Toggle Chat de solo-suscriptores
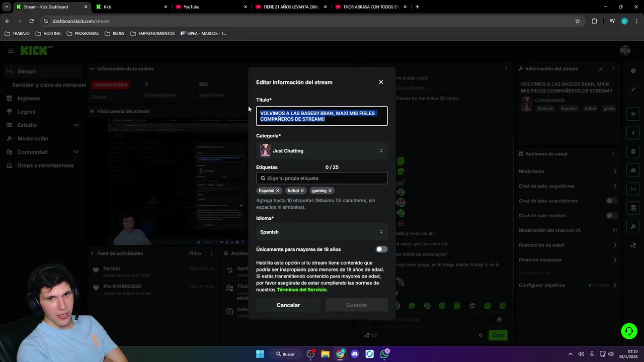644x362 pixels. (x=611, y=201)
